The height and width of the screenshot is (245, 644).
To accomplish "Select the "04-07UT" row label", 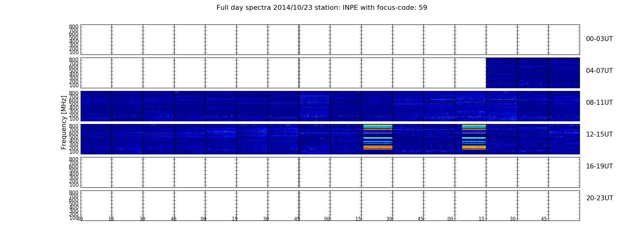I will click(x=599, y=71).
